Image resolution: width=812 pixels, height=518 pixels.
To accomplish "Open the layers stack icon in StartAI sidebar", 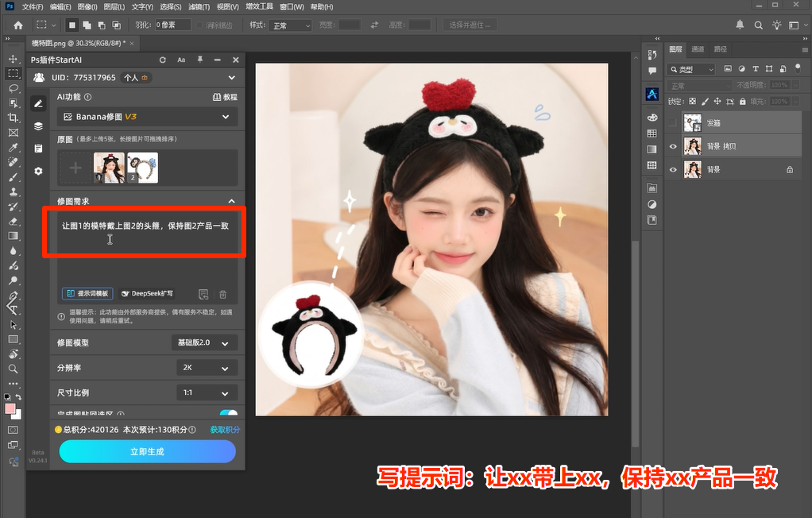I will coord(38,126).
